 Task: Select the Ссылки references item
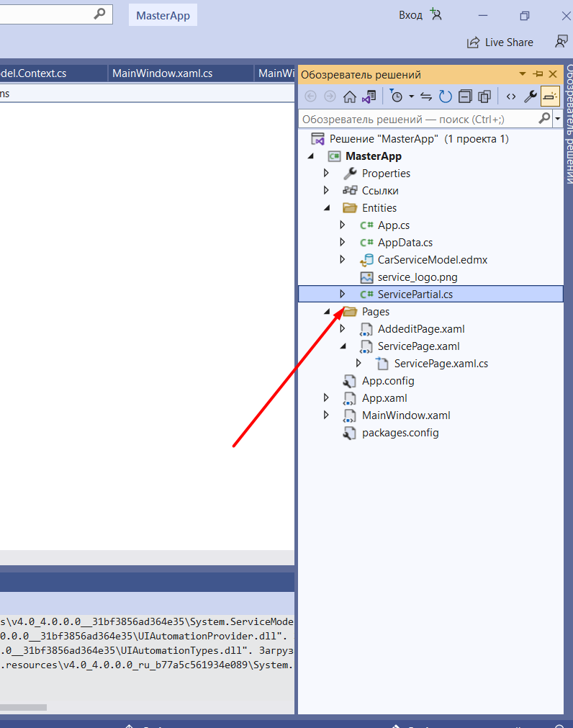pyautogui.click(x=379, y=191)
